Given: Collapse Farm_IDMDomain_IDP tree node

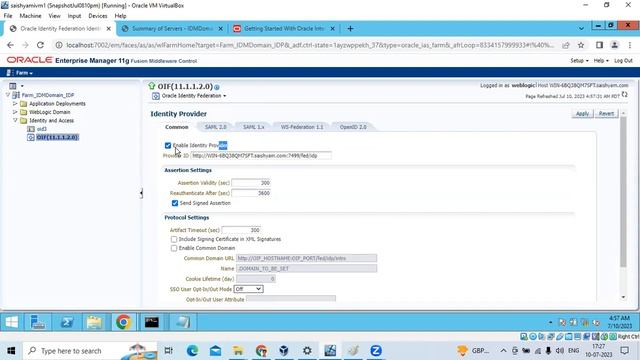Looking at the screenshot, I should pos(8,95).
